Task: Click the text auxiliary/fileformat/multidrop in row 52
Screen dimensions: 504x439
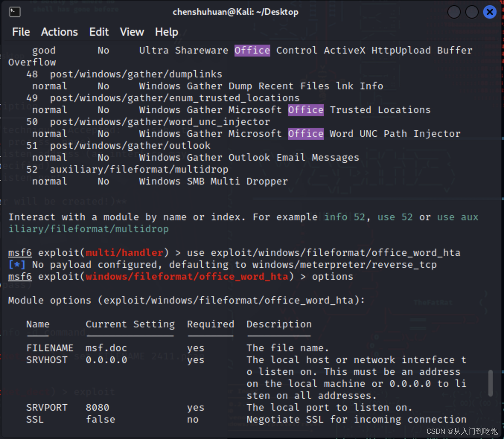Action: (139, 169)
